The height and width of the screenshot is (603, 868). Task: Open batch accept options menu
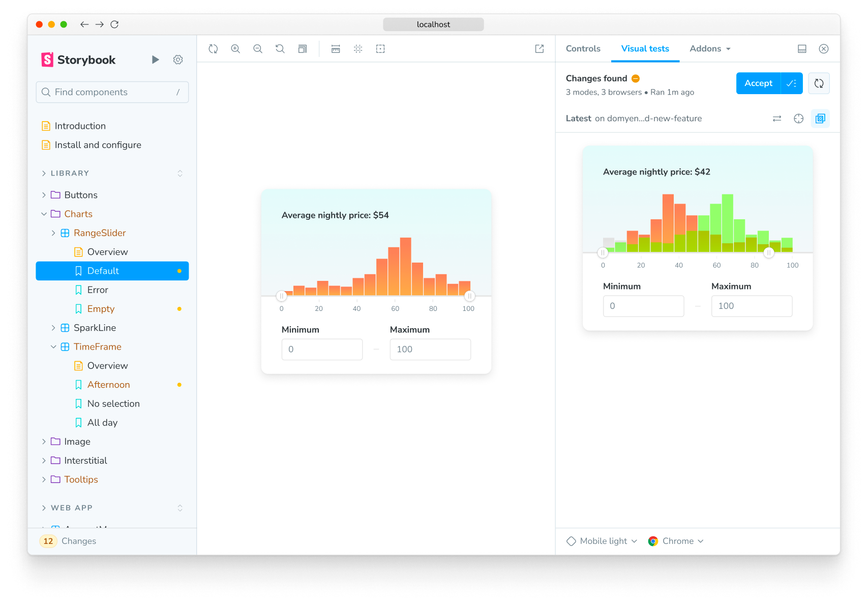coord(792,83)
